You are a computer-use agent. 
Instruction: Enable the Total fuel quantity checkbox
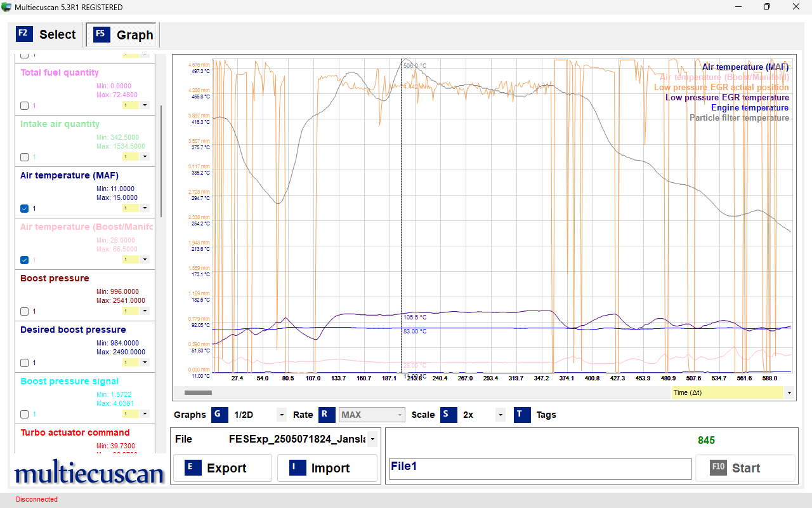click(24, 106)
